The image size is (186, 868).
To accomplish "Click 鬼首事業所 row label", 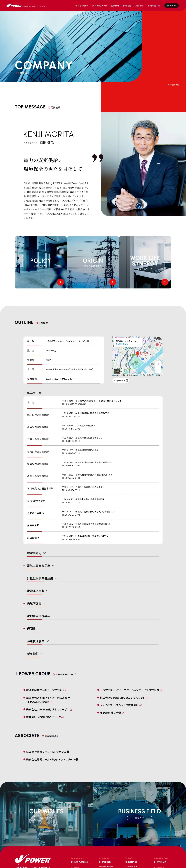I will (x=33, y=525).
